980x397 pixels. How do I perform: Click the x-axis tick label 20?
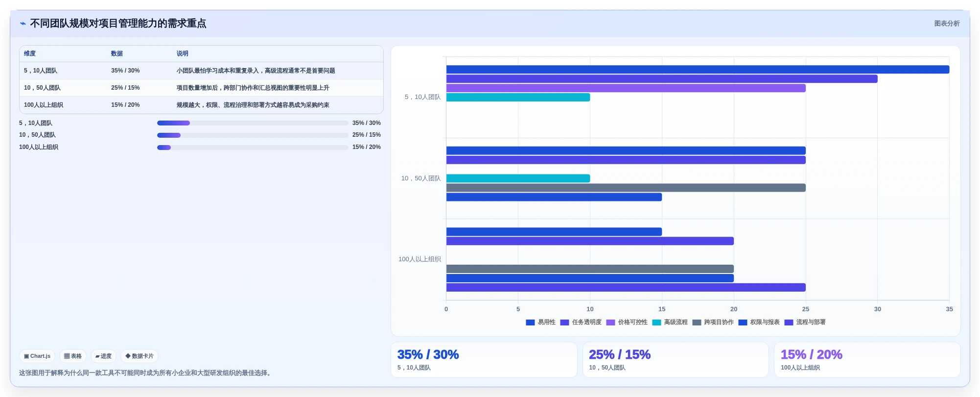click(x=734, y=309)
